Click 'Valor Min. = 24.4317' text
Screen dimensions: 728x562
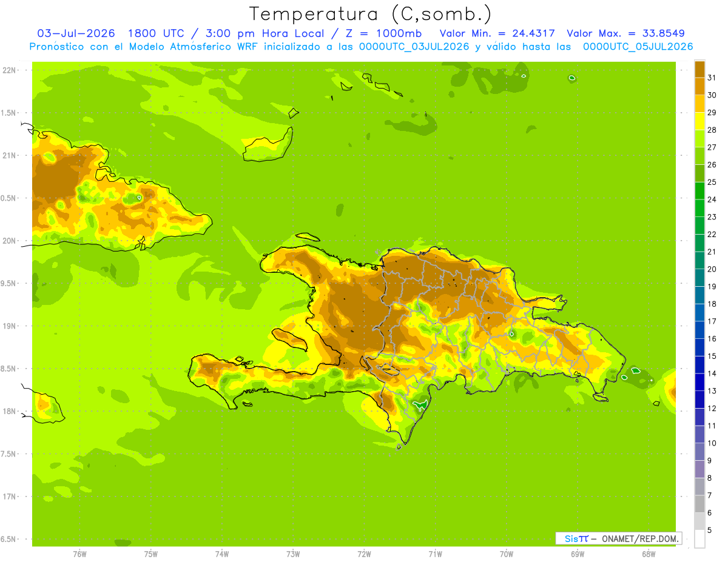pos(497,33)
